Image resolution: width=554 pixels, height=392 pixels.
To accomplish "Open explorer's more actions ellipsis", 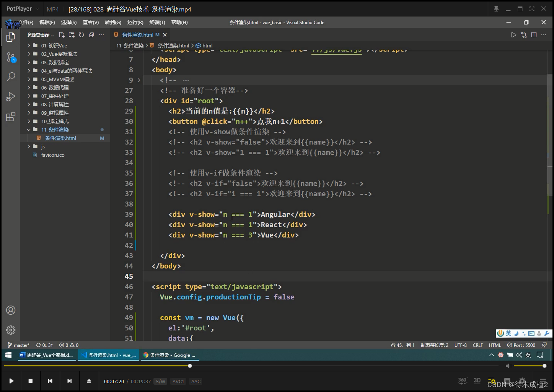I will tap(101, 35).
